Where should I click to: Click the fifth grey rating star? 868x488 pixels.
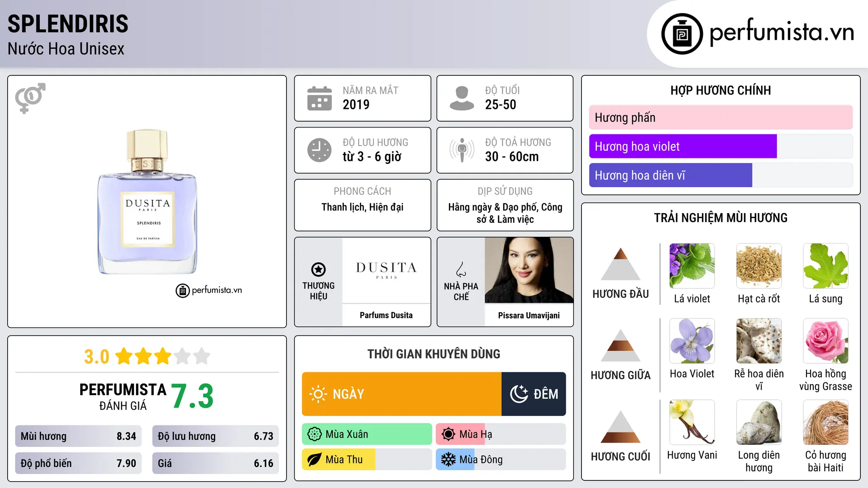pyautogui.click(x=202, y=356)
